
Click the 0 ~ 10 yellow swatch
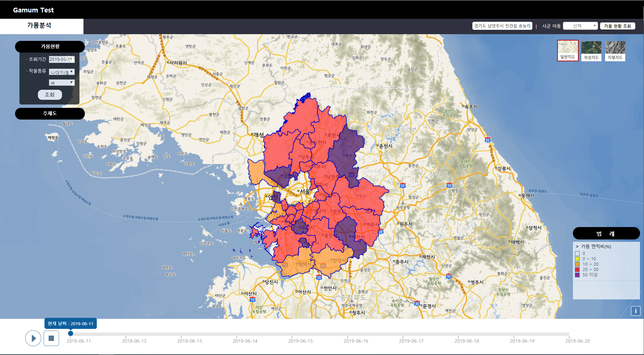coord(577,259)
